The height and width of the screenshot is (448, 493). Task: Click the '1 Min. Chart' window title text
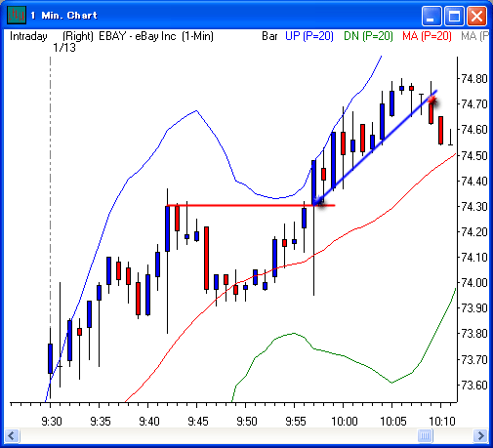pyautogui.click(x=64, y=16)
